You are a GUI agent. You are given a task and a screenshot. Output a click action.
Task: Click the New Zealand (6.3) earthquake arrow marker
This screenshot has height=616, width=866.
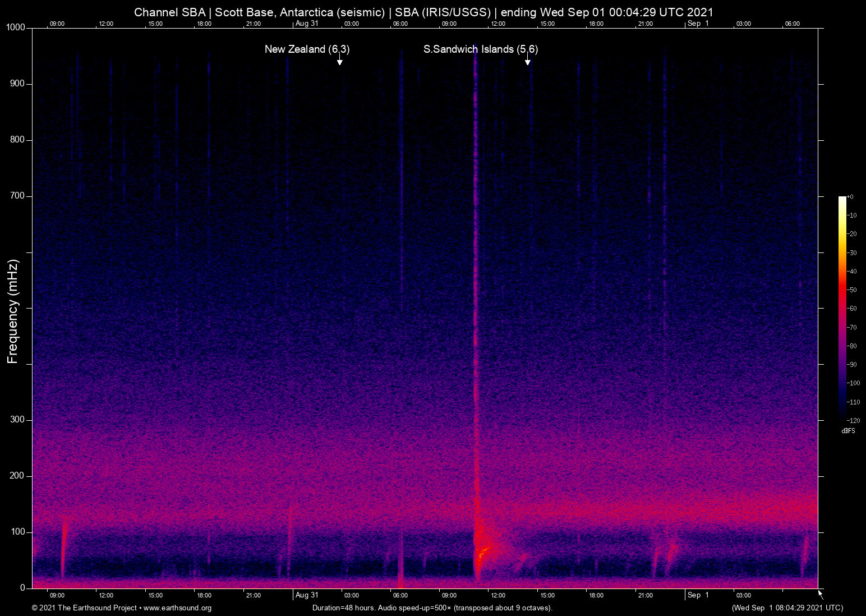(340, 61)
